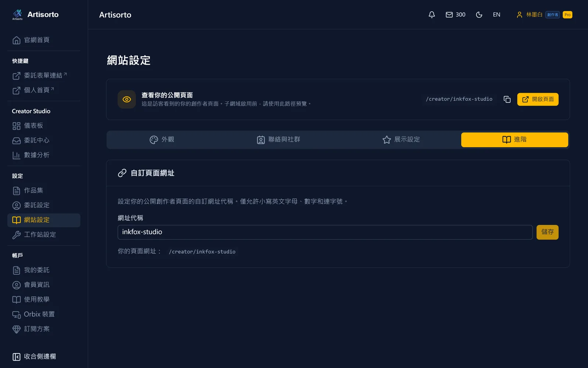This screenshot has height=368, width=588.
Task: Click the 開啟頁面 button
Action: pos(538,99)
